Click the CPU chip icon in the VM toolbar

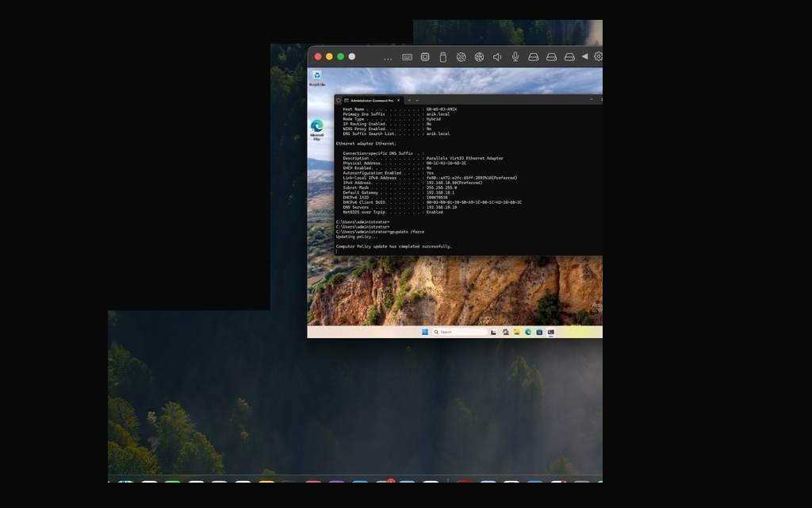425,57
